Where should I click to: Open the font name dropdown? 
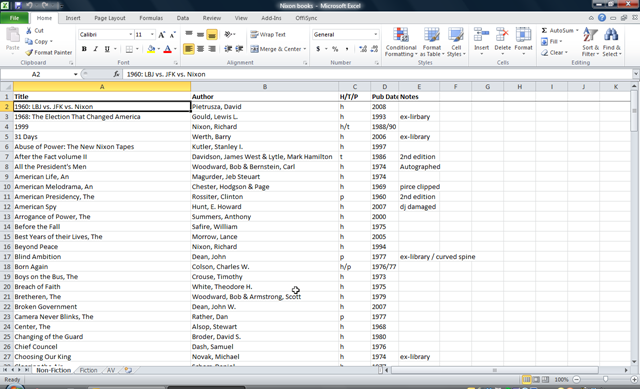pyautogui.click(x=131, y=35)
